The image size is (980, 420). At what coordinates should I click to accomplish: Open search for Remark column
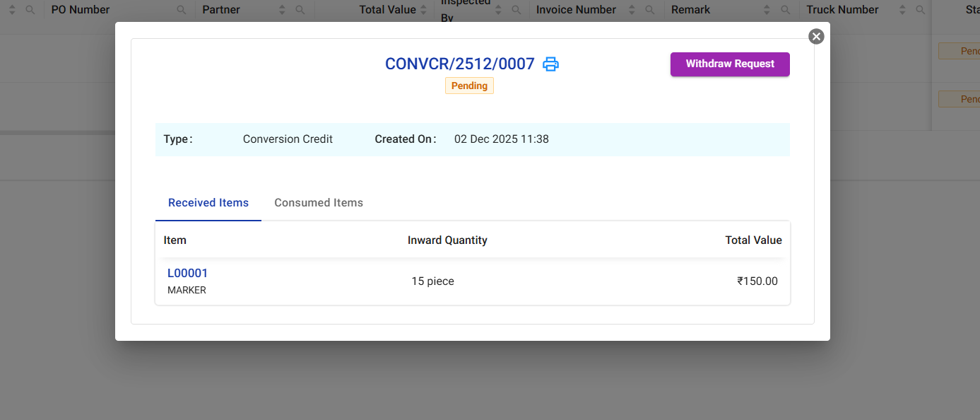(x=786, y=10)
